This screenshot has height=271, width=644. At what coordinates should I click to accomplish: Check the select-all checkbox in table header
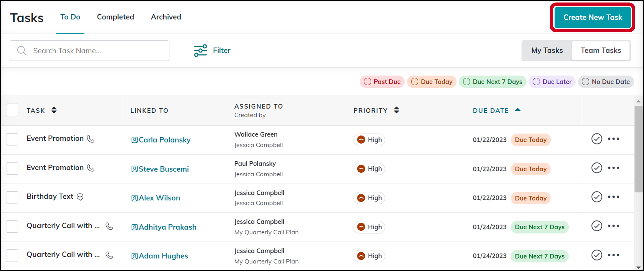point(12,110)
